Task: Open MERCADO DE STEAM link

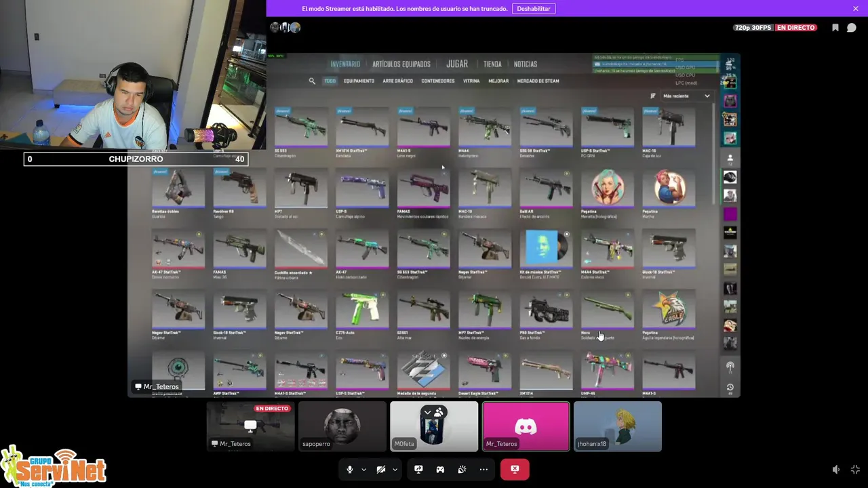Action: [x=538, y=81]
